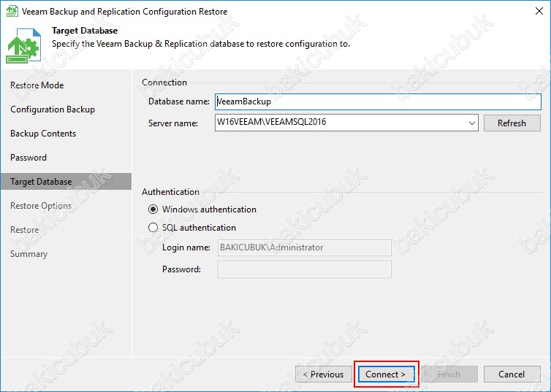Open the Restore Mode step
This screenshot has width=551, height=392.
[x=37, y=85]
